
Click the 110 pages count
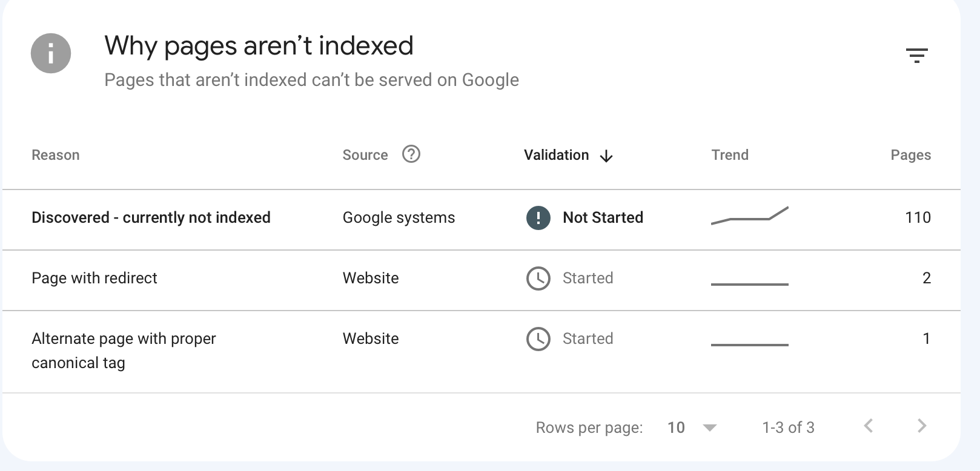(x=918, y=217)
